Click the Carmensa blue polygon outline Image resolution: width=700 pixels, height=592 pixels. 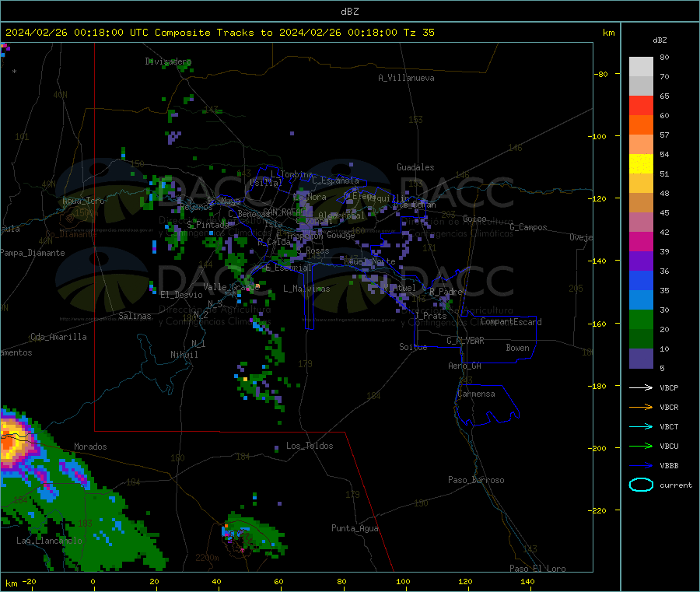487,405
